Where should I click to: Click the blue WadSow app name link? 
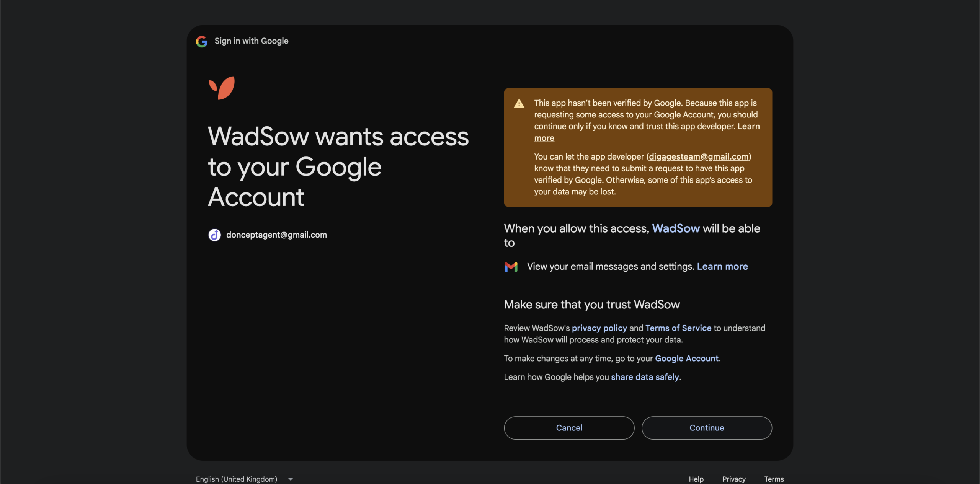tap(676, 228)
